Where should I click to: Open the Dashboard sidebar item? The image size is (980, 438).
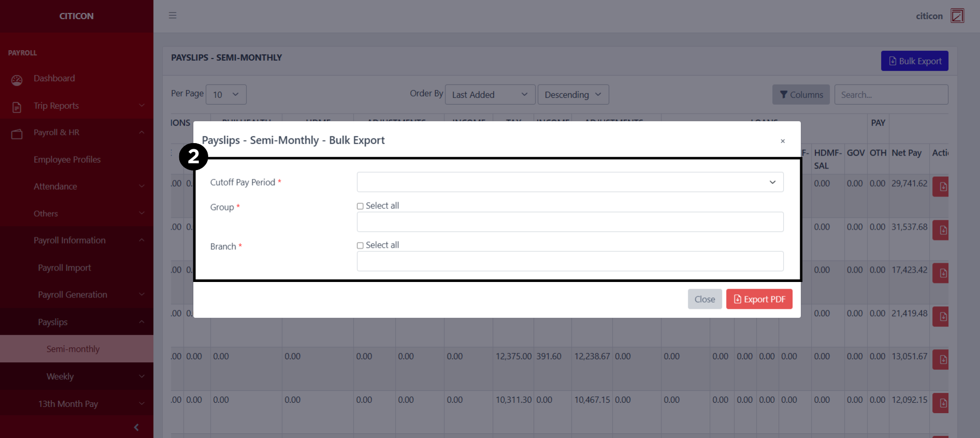click(77, 78)
